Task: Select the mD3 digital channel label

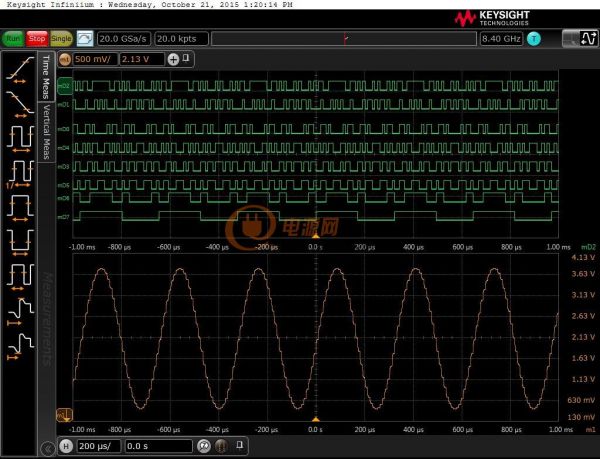Action: point(64,167)
